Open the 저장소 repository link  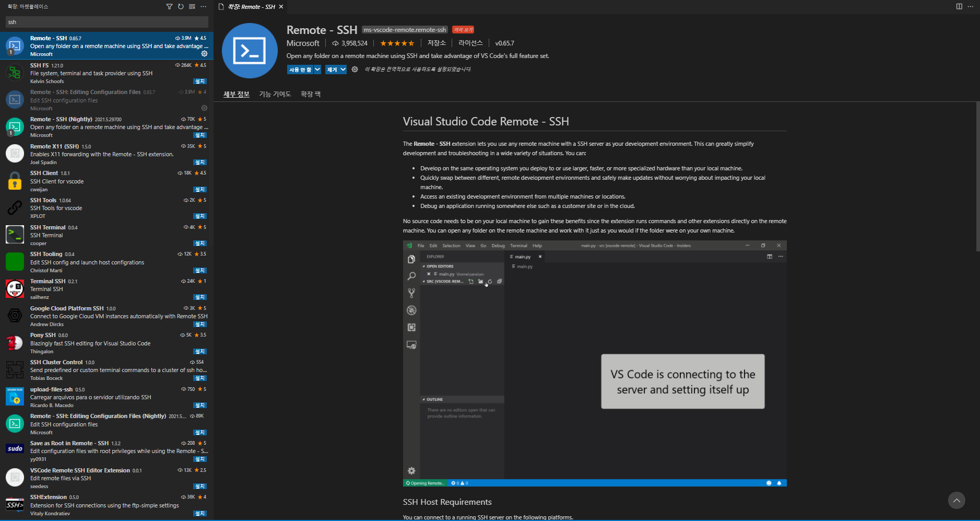436,43
